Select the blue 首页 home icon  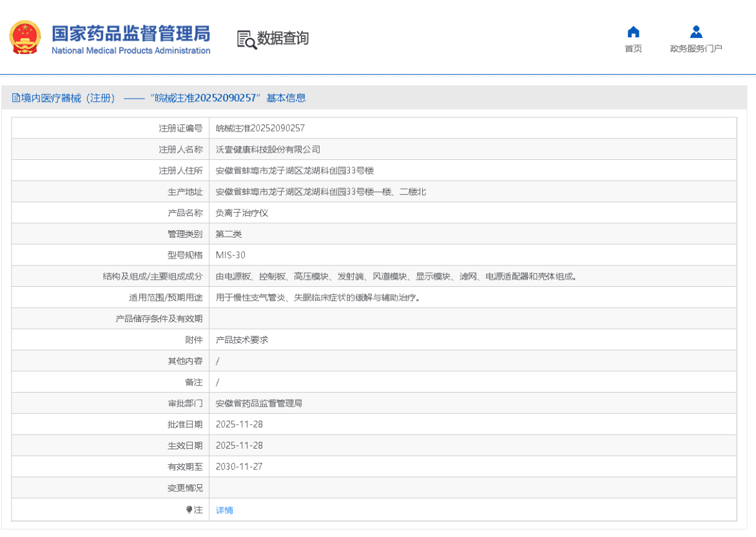click(633, 31)
